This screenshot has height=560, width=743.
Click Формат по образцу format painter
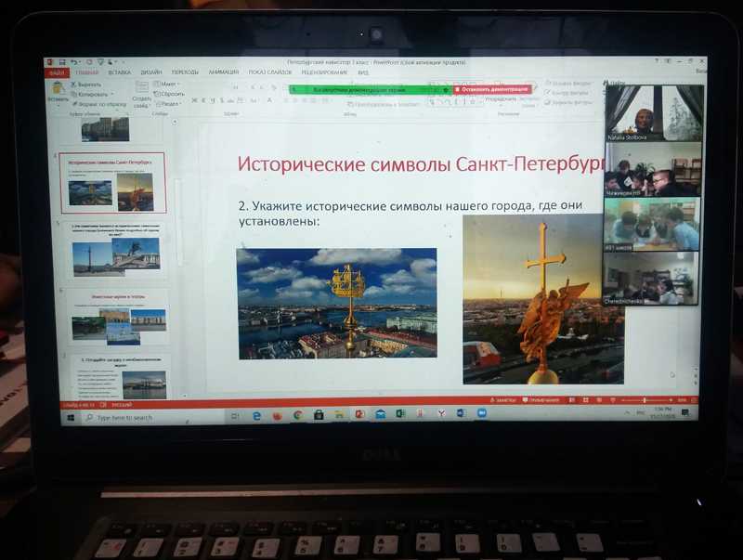click(x=99, y=104)
